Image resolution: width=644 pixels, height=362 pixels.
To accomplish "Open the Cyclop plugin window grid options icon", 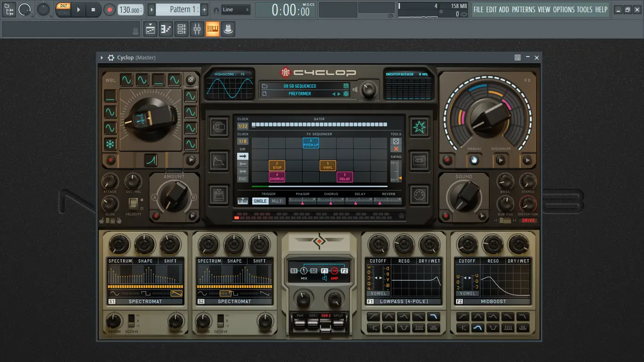I will click(x=518, y=58).
